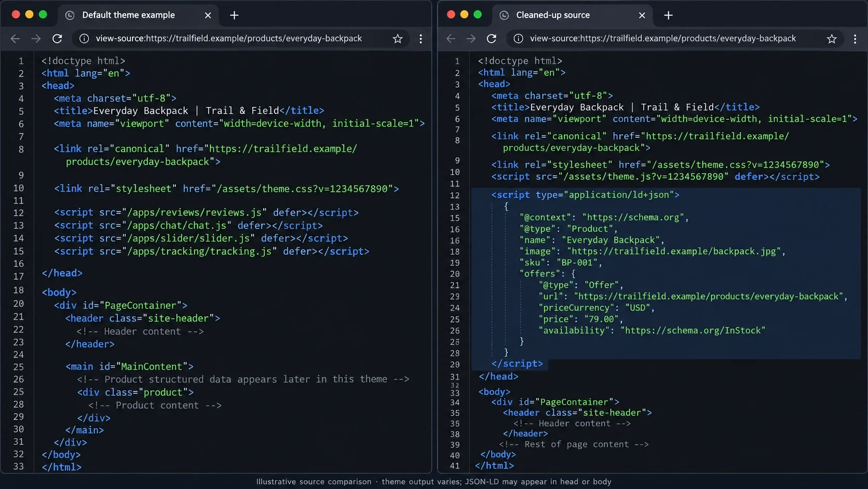
Task: Open new tab in Cleaned-up source window
Action: click(x=668, y=15)
